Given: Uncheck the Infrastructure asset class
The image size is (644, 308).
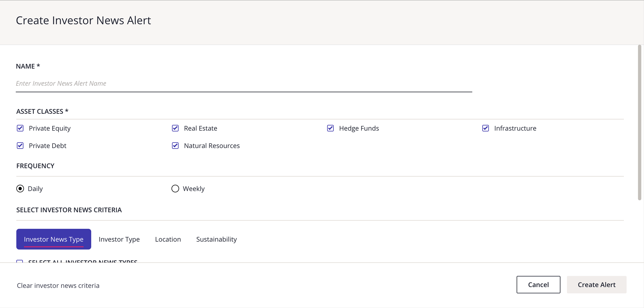Looking at the screenshot, I should (x=485, y=128).
